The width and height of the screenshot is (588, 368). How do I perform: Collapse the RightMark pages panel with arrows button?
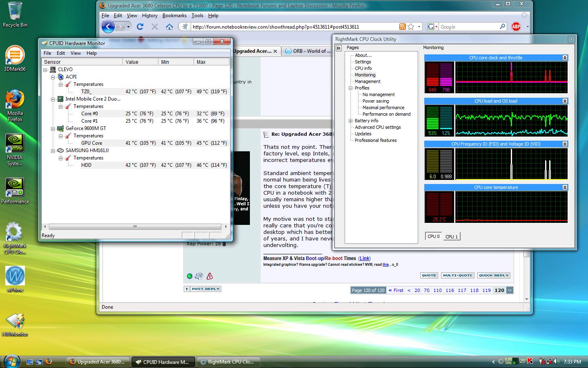click(x=339, y=48)
